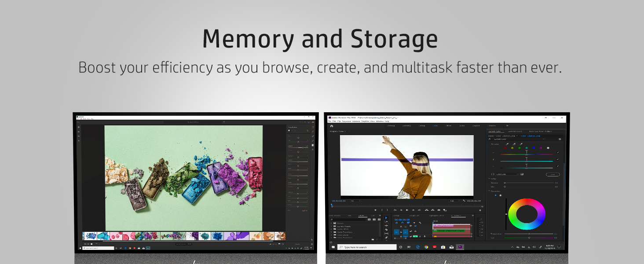
Task: Open the program monitor button editor plus
Action: pos(480,210)
